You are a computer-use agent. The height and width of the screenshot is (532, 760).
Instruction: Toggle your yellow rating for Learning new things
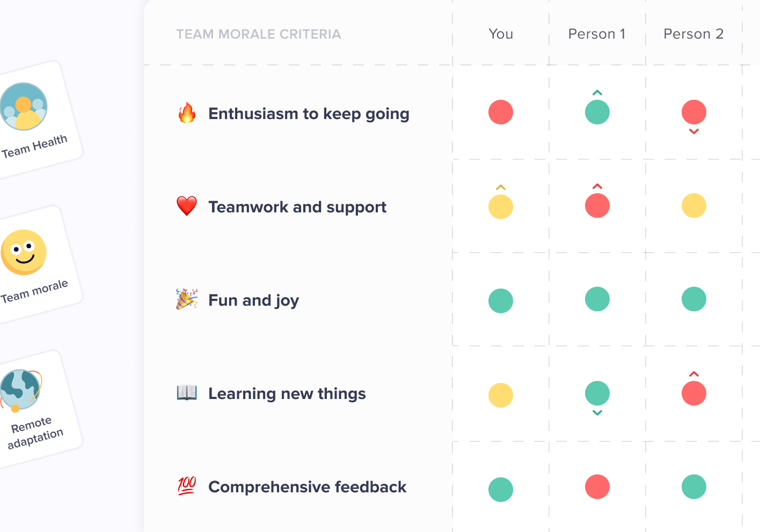click(x=500, y=395)
